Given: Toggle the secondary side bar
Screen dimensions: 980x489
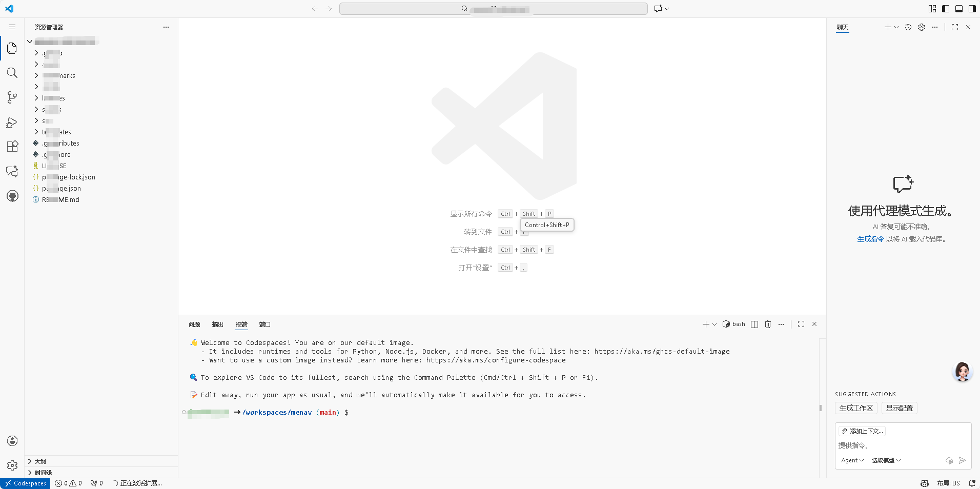Looking at the screenshot, I should pyautogui.click(x=972, y=9).
